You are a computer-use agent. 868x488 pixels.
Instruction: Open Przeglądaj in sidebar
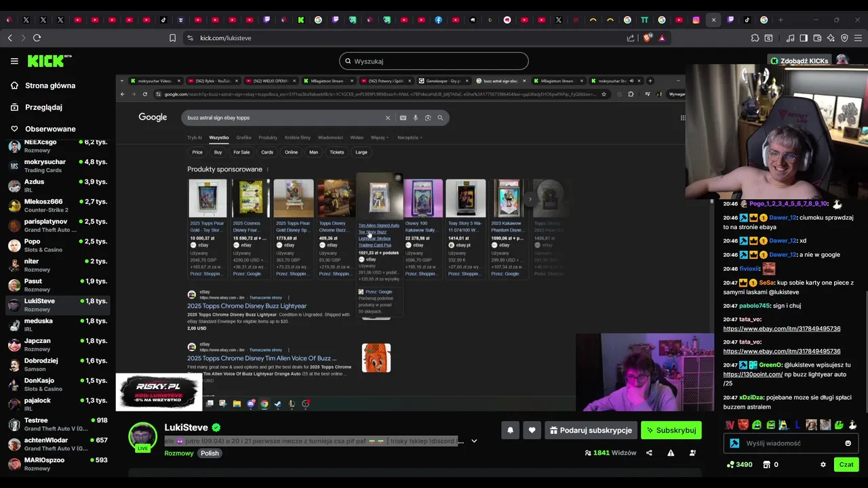tap(43, 107)
